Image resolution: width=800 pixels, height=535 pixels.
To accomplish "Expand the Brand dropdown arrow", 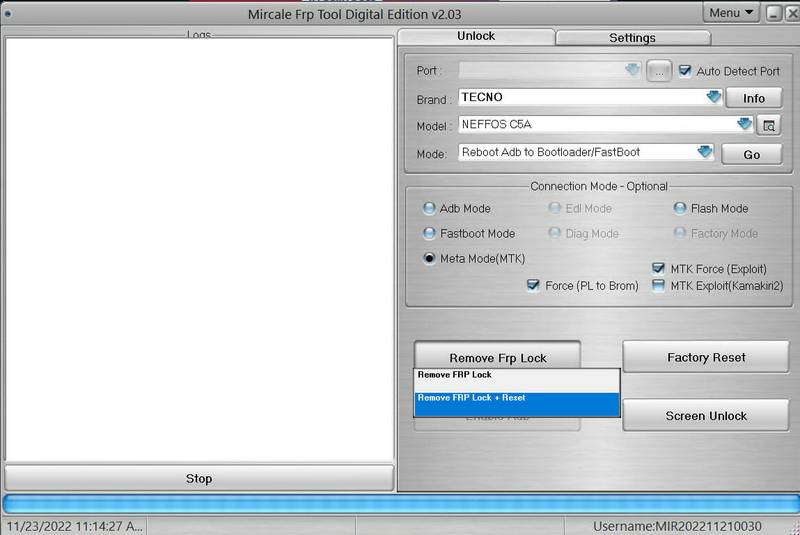I will coord(714,96).
